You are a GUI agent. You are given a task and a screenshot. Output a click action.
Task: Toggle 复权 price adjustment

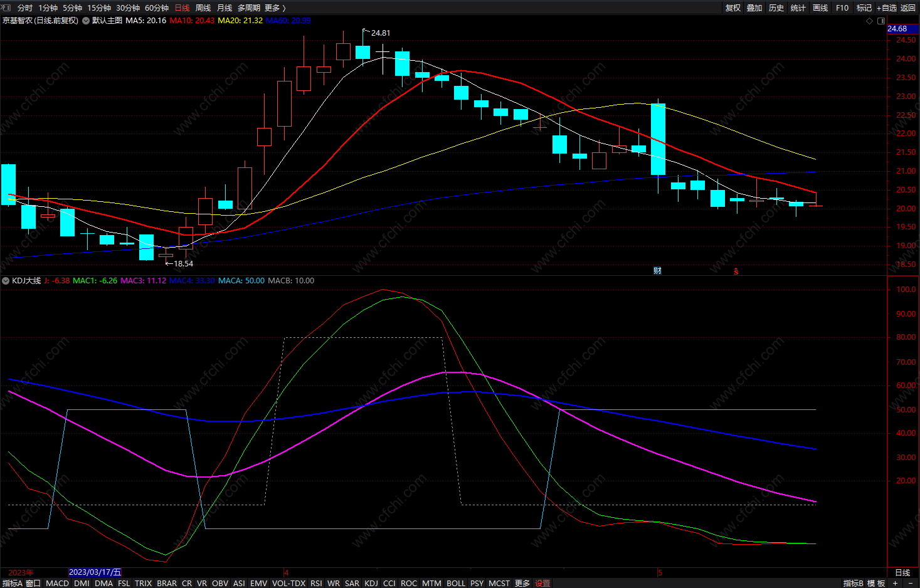[x=732, y=8]
